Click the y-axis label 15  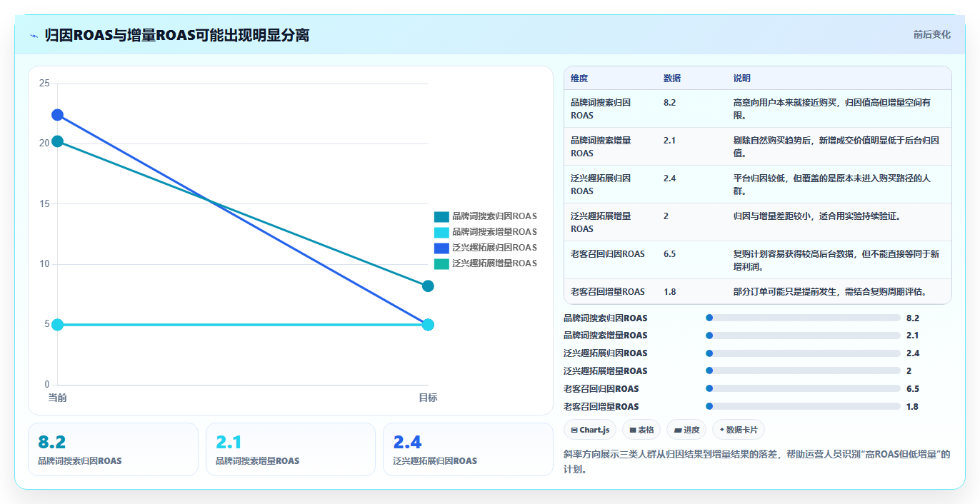44,204
